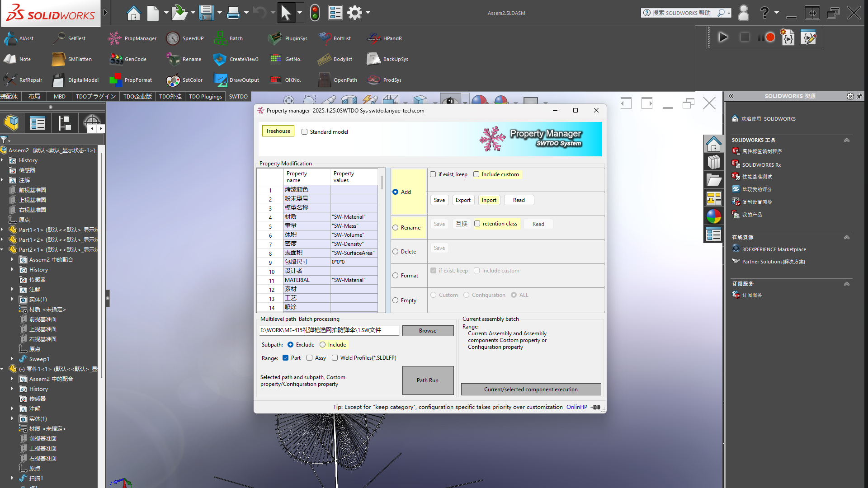This screenshot has height=488, width=868.
Task: Click the Browse button
Action: [428, 331]
